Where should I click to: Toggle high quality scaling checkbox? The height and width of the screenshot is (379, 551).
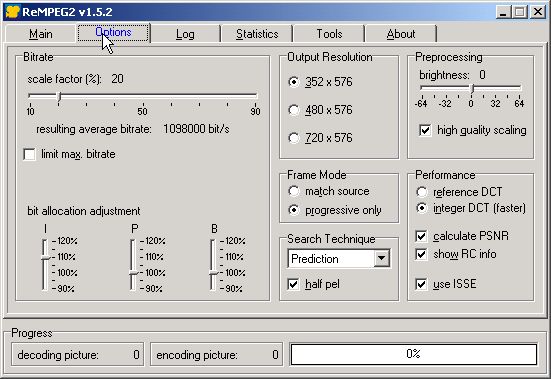(425, 130)
